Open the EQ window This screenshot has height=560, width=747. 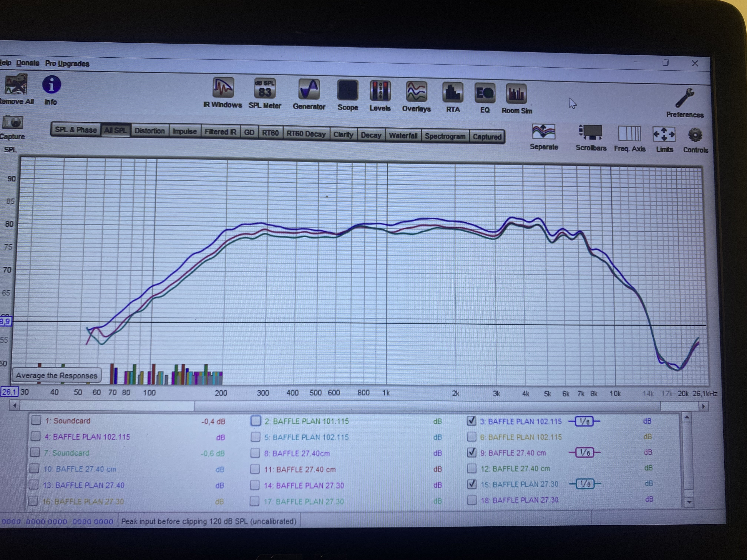(x=485, y=98)
